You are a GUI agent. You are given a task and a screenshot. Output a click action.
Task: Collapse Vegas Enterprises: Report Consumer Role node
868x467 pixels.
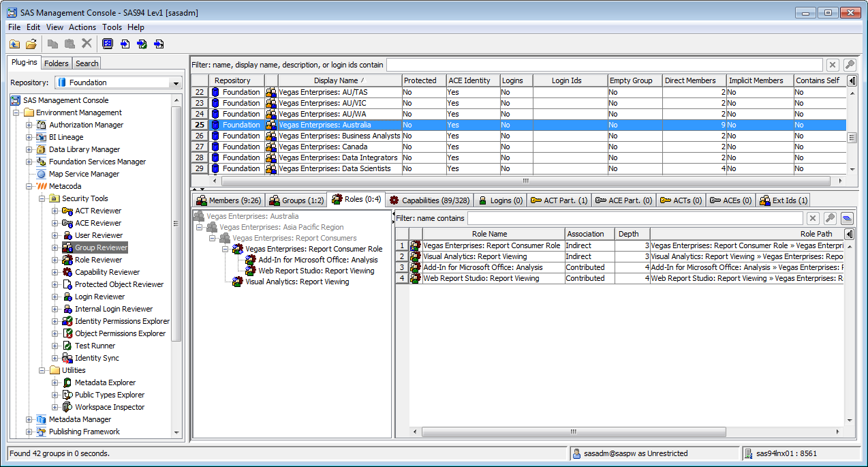226,249
